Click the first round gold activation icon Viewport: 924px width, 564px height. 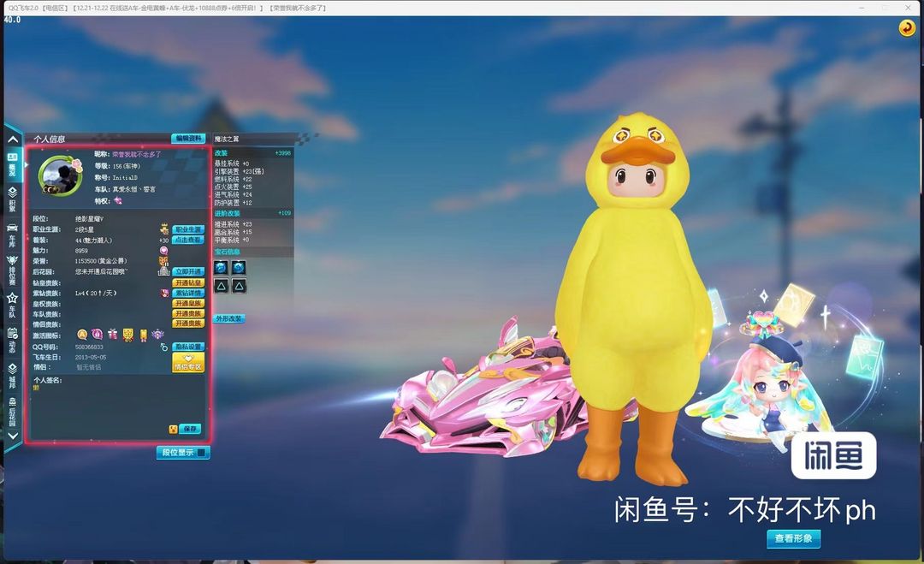pos(82,335)
